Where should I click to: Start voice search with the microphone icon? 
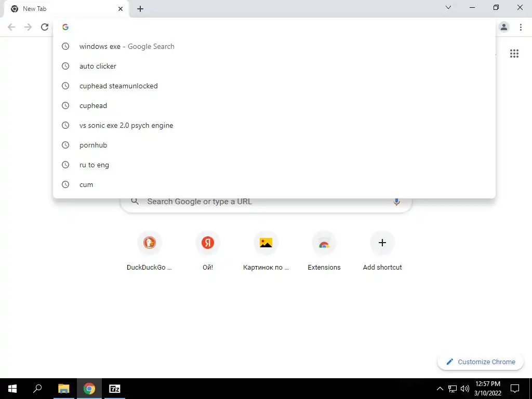pos(396,202)
